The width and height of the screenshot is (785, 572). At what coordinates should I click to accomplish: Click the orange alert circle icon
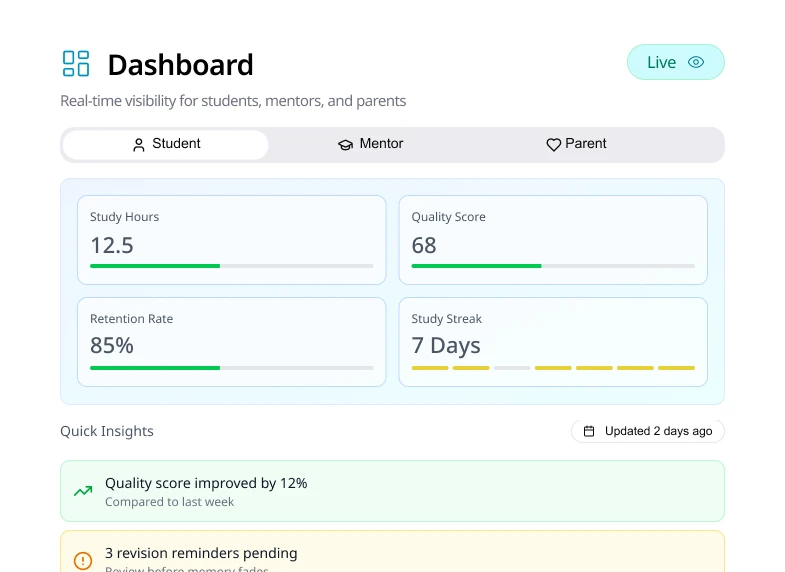[83, 561]
